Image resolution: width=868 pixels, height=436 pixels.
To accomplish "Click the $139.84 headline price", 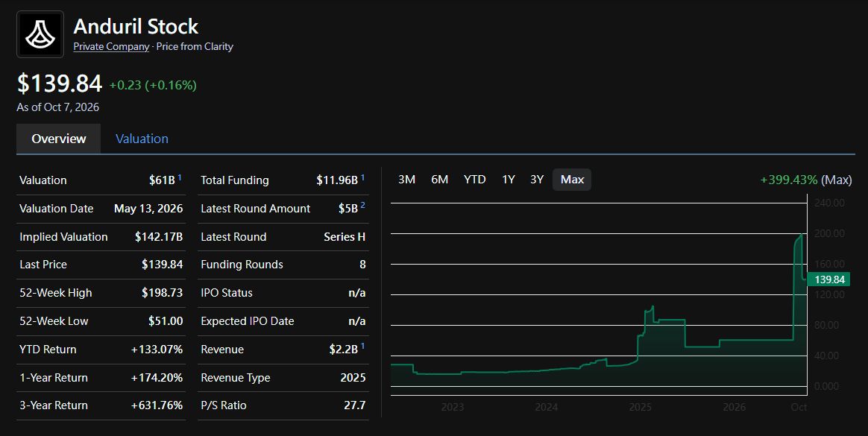I will pyautogui.click(x=60, y=83).
